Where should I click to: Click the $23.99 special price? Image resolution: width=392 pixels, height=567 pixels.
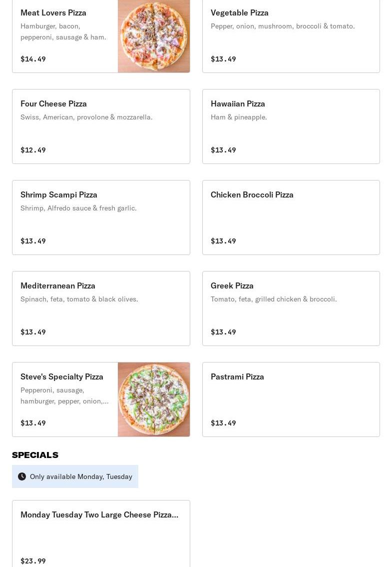coord(33,561)
